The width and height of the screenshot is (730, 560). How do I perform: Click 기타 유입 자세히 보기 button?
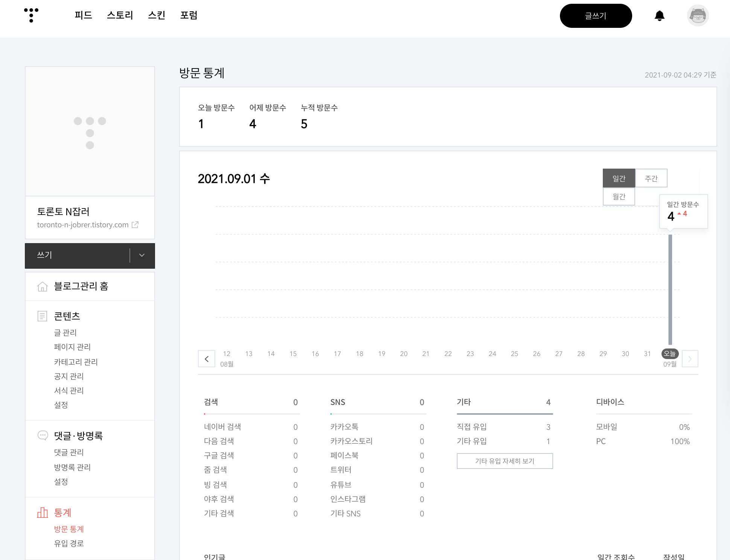click(505, 461)
